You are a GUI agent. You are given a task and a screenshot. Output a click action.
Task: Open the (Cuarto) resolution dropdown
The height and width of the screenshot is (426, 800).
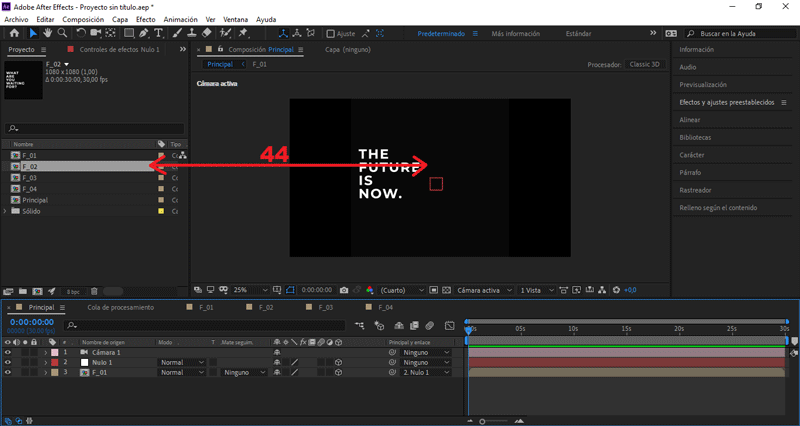point(402,290)
